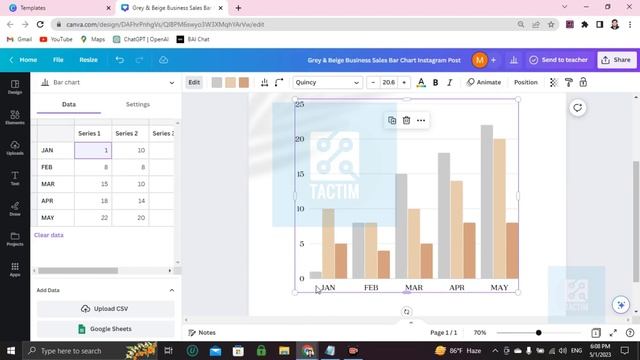Image resolution: width=640 pixels, height=360 pixels.
Task: Select the JAN Series 1 cell
Action: point(93,150)
